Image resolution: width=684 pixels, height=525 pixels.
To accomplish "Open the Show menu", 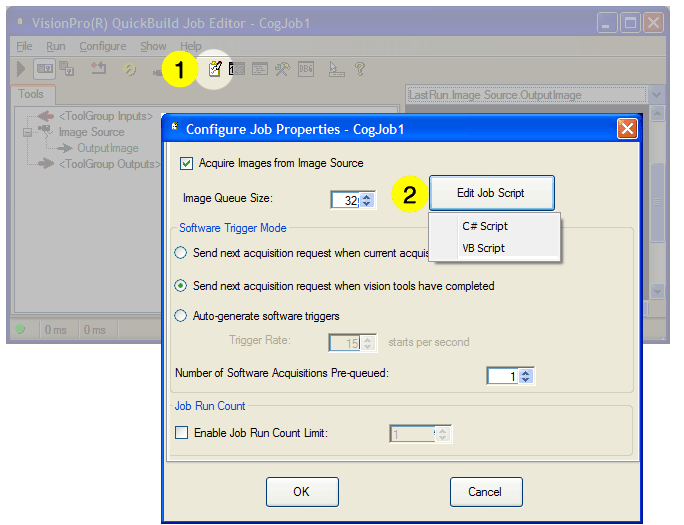I will (153, 46).
